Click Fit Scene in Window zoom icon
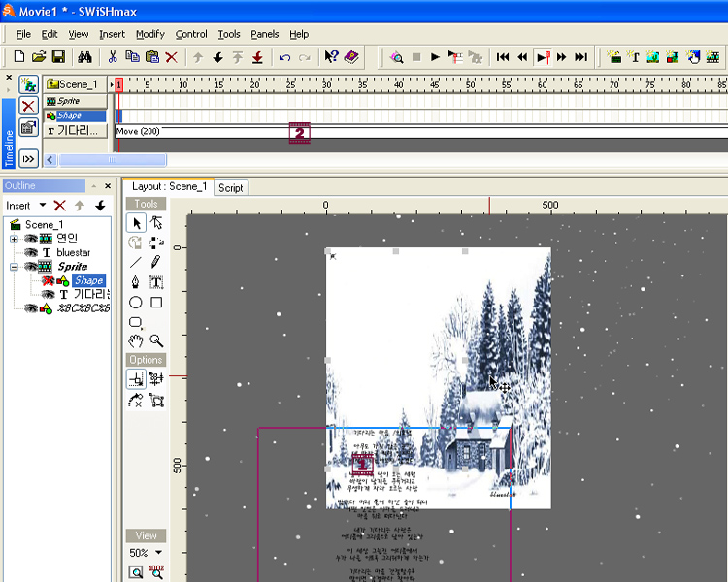Screen dimensions: 728x582 click(136, 572)
